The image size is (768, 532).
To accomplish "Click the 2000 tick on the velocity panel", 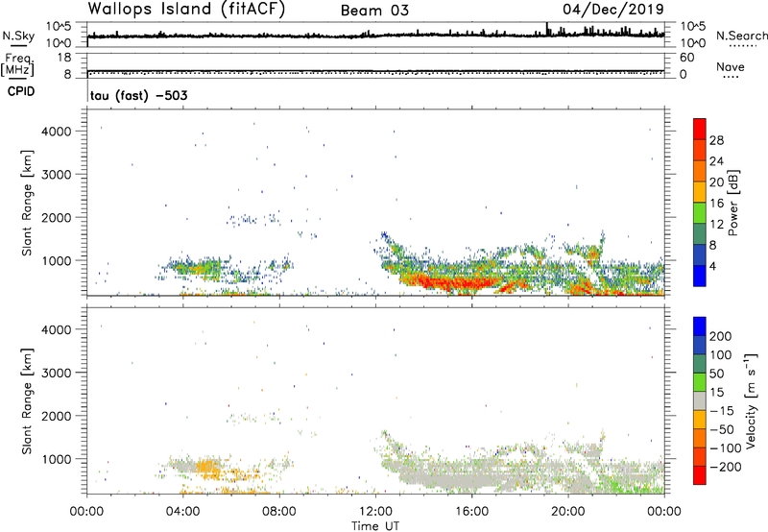I will [x=57, y=416].
